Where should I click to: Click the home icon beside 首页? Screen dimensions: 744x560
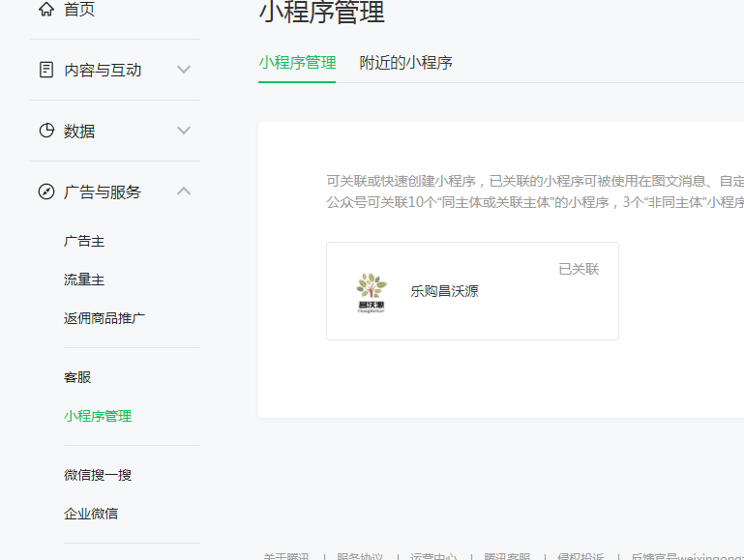[46, 9]
